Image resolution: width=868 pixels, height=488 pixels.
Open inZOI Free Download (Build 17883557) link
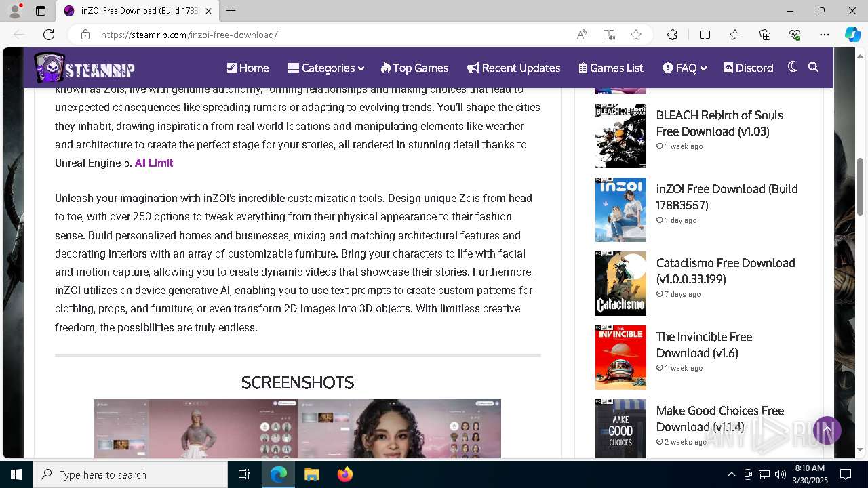(x=727, y=197)
